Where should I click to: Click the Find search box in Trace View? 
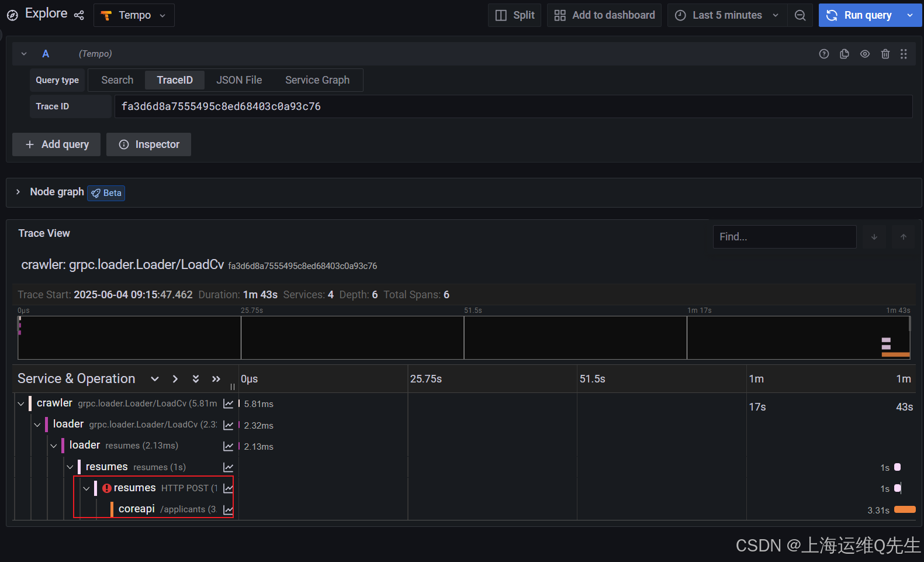pos(784,237)
